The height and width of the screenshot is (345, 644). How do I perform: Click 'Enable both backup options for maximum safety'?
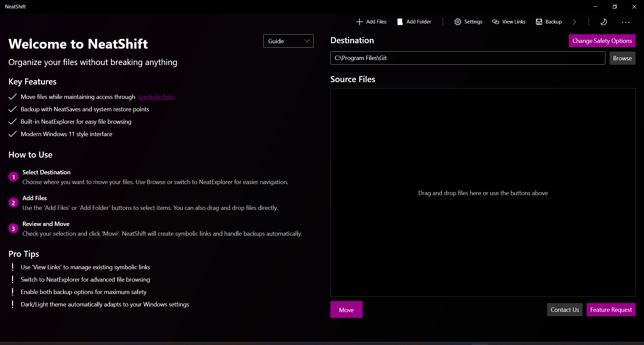coord(84,292)
